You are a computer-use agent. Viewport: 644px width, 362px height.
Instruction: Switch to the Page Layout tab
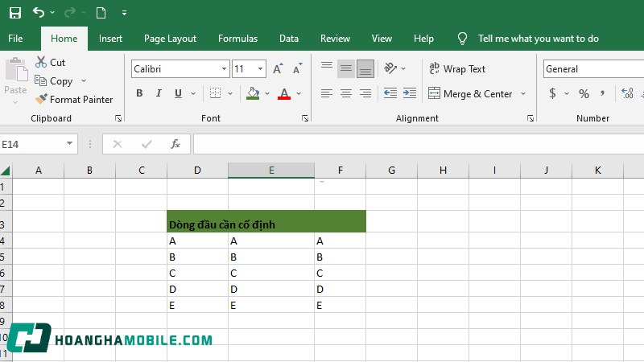170,39
